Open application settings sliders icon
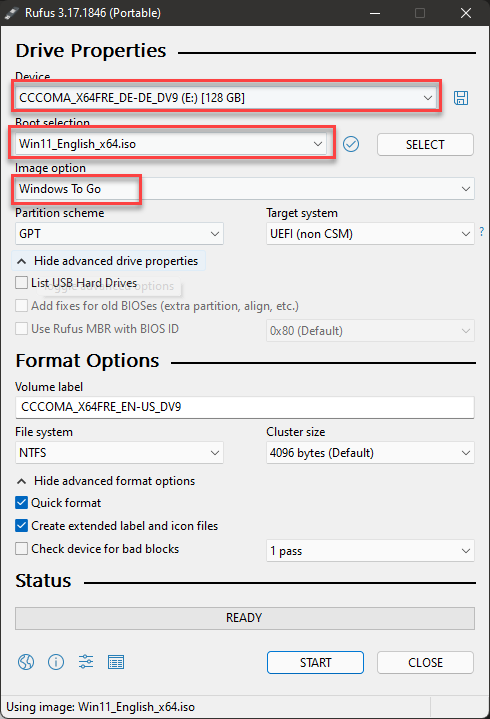 (86, 662)
